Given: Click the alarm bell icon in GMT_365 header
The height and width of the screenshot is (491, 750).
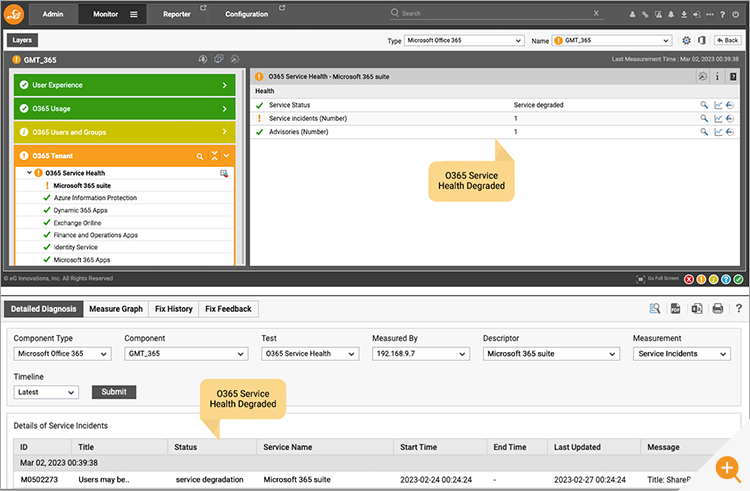Looking at the screenshot, I should point(203,59).
